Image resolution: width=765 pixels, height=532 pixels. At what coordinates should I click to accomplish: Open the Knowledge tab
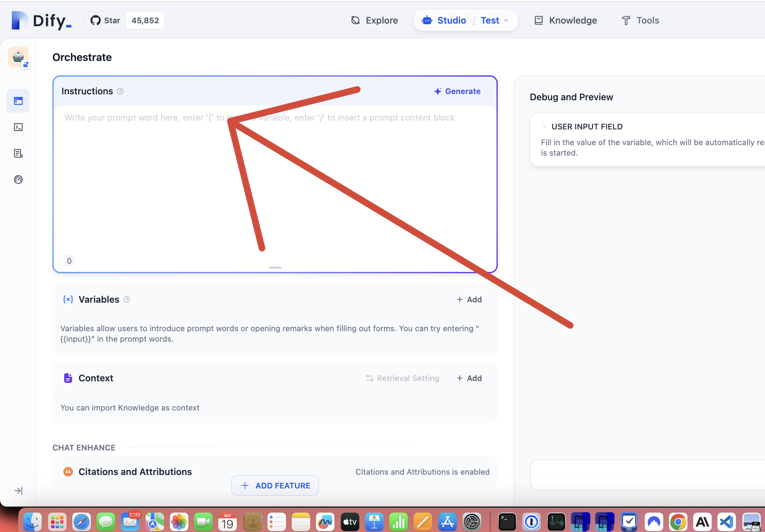(x=566, y=20)
